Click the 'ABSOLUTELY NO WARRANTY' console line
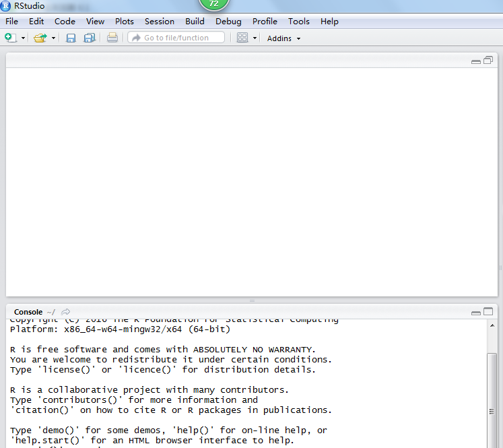This screenshot has width=503, height=448. click(163, 350)
